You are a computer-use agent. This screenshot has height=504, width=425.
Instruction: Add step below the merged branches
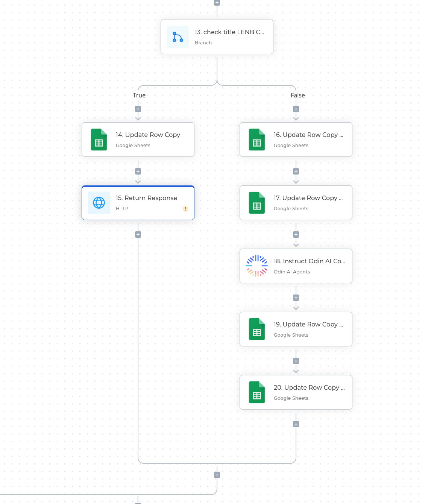pos(217,475)
